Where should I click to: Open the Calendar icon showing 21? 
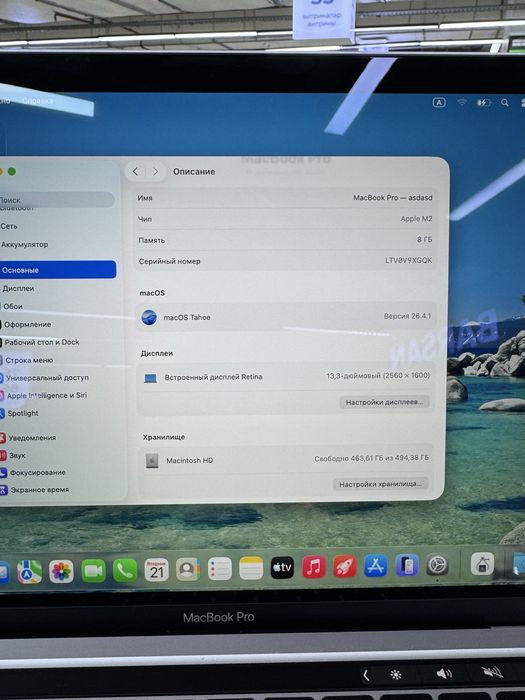point(156,570)
